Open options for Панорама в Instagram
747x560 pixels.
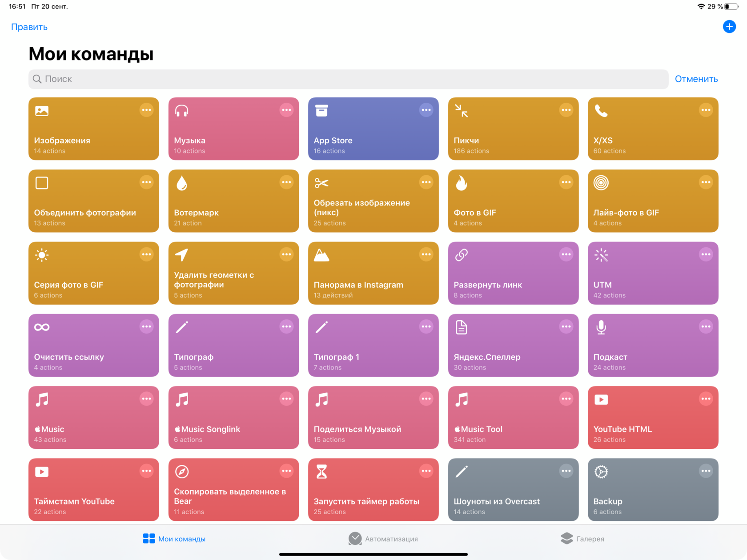tap(426, 254)
